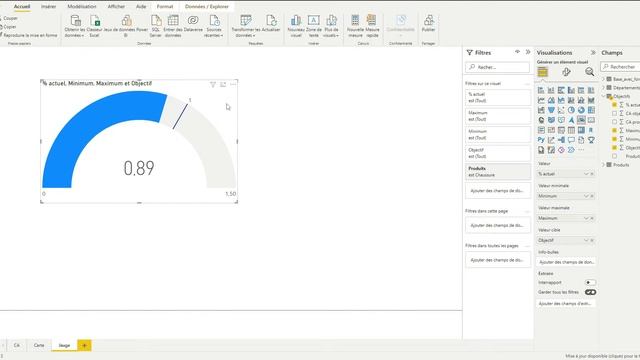640x360 pixels.
Task: Click gauge visual's focus mode icon
Action: coord(223,84)
